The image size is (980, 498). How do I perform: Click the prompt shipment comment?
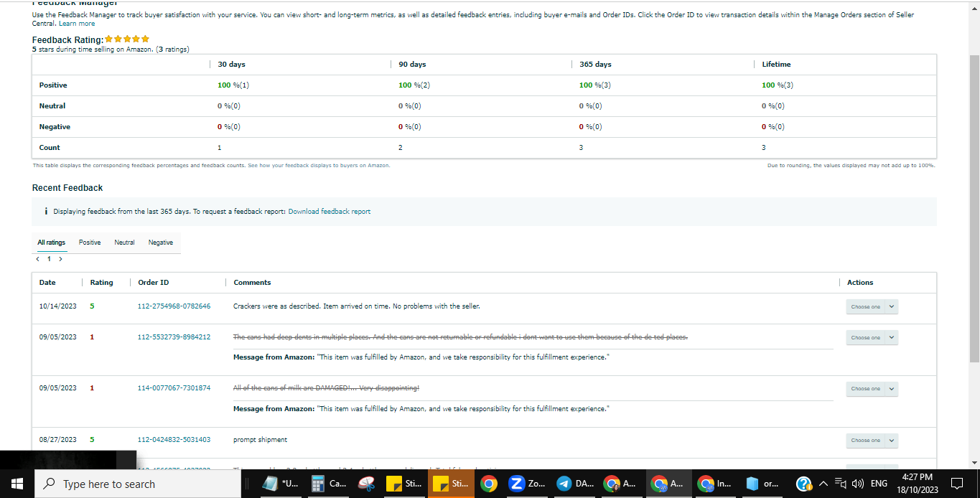(260, 440)
